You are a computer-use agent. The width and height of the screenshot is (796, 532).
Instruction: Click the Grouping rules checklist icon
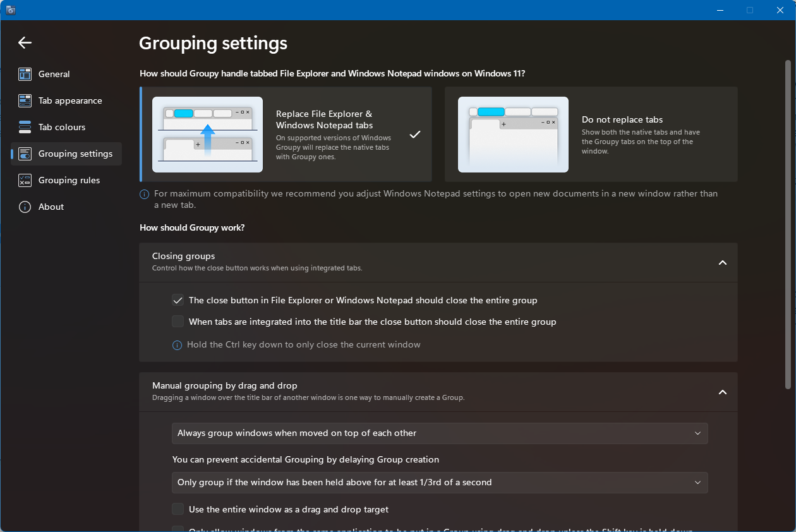[25, 180]
